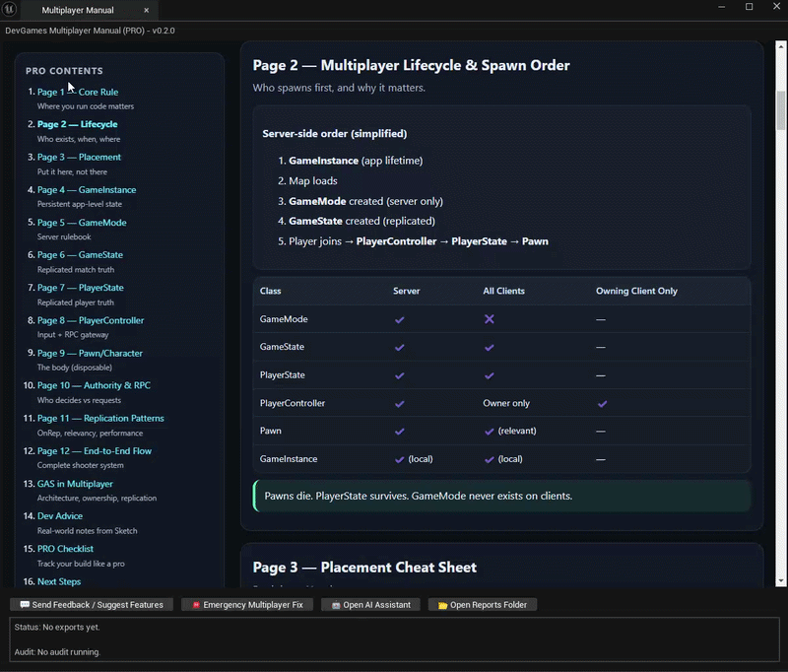Navigate to GAS in Multiplayer page
Screen dimensions: 788x672
[x=76, y=483]
